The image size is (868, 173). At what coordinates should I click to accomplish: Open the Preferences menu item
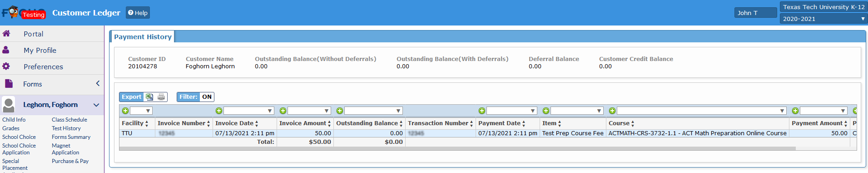coord(43,66)
